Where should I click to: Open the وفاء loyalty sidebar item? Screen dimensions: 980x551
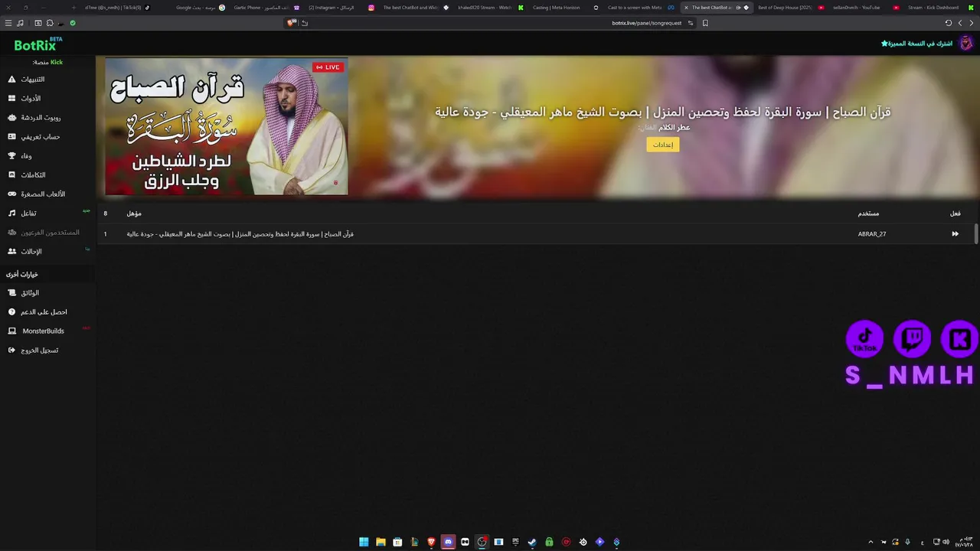point(47,156)
